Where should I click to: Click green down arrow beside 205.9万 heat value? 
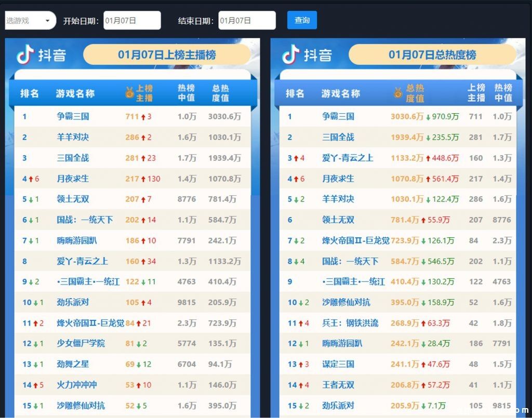(x=423, y=406)
